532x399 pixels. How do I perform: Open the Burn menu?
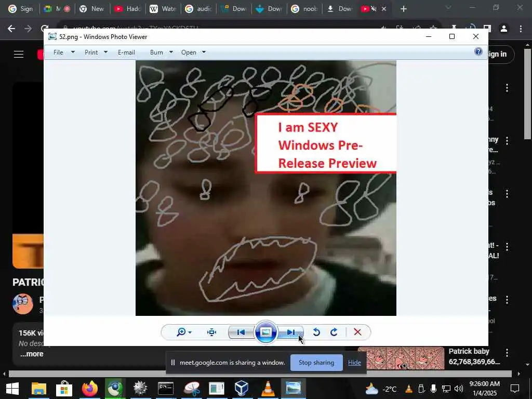pyautogui.click(x=156, y=52)
